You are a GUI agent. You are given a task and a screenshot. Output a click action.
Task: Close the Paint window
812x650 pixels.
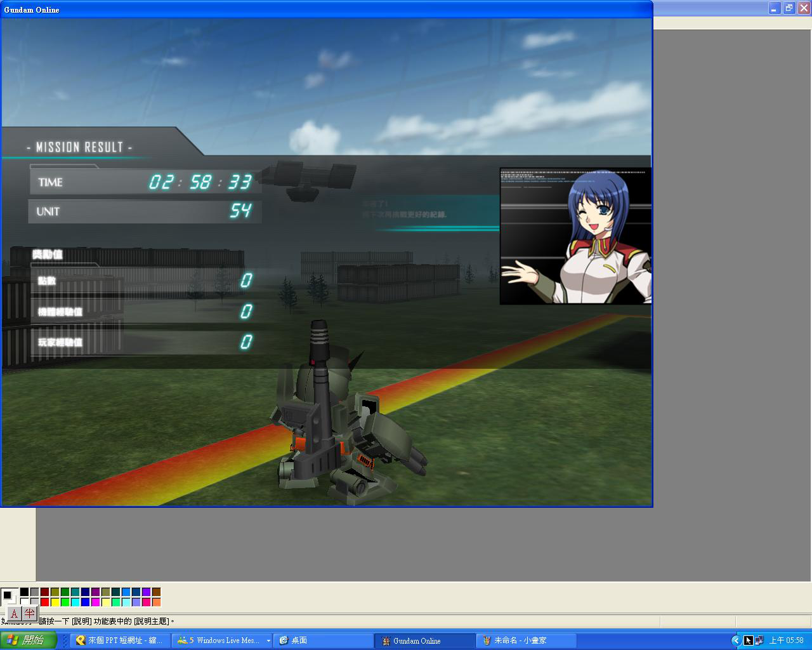(804, 8)
